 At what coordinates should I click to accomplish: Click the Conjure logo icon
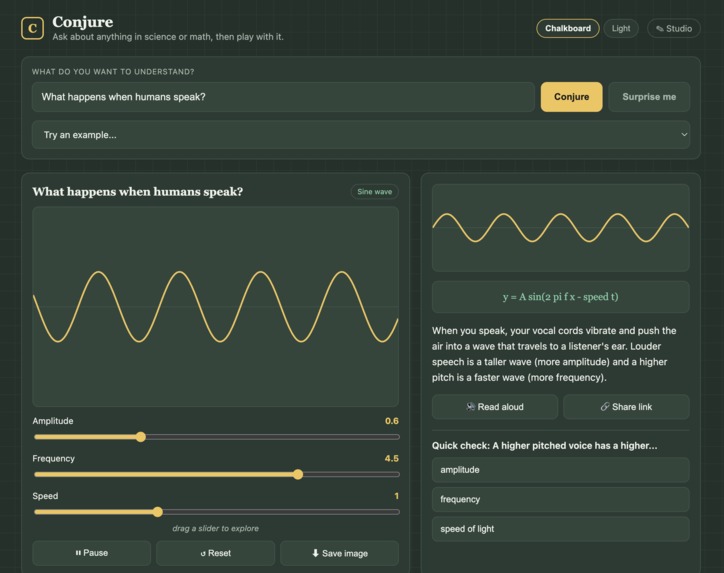tap(32, 28)
